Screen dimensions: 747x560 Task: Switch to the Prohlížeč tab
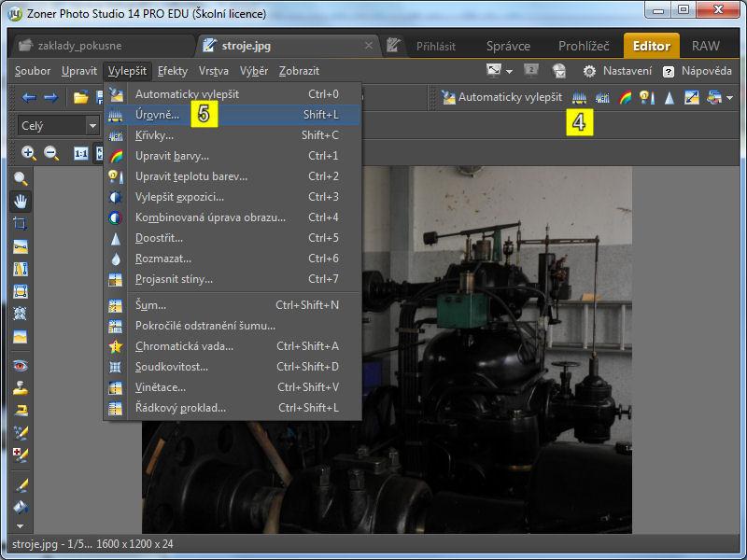tap(584, 46)
